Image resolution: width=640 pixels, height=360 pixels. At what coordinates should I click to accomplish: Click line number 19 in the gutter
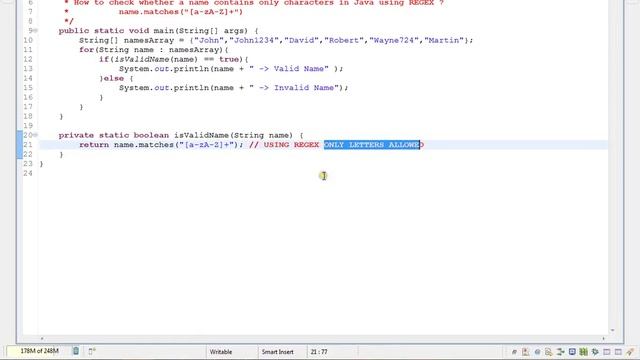pos(28,126)
